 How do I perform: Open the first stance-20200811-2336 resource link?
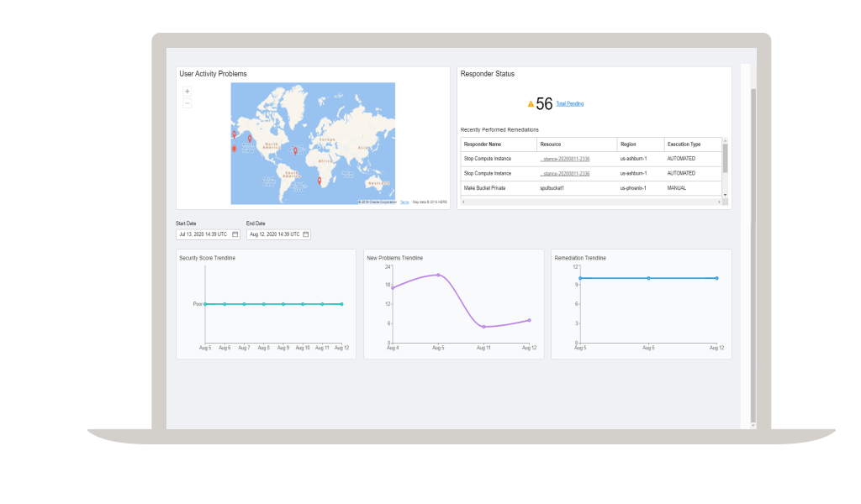tap(564, 159)
